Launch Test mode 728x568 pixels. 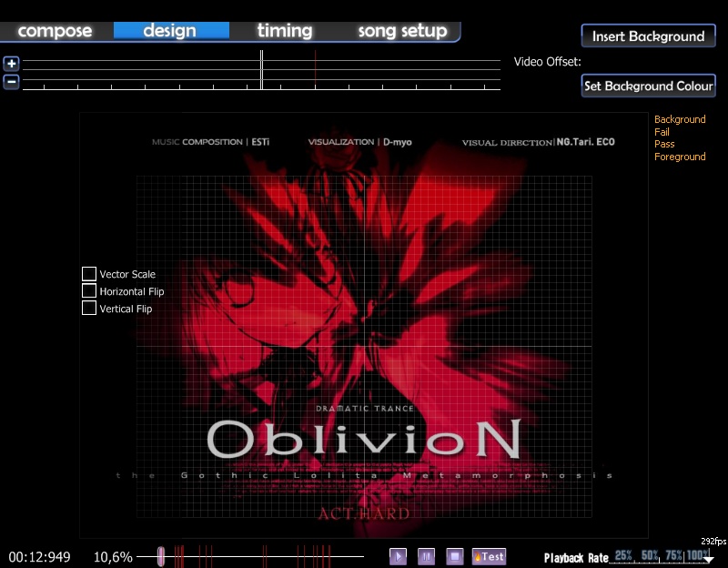489,556
